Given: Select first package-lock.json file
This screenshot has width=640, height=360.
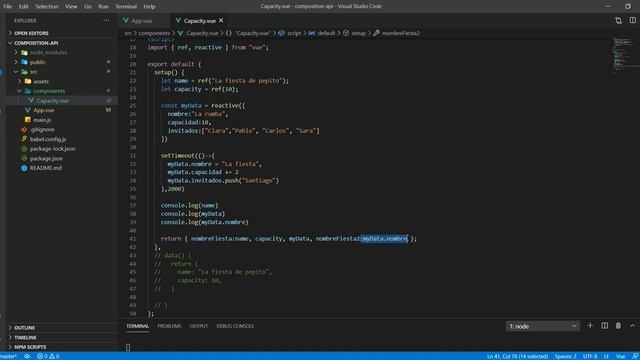Looking at the screenshot, I should click(x=52, y=149).
